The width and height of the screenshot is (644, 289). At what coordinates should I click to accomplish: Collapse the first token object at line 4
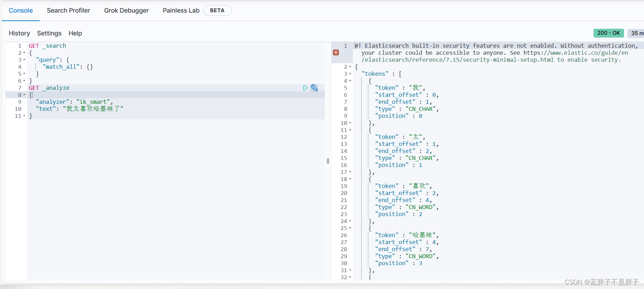click(x=350, y=81)
